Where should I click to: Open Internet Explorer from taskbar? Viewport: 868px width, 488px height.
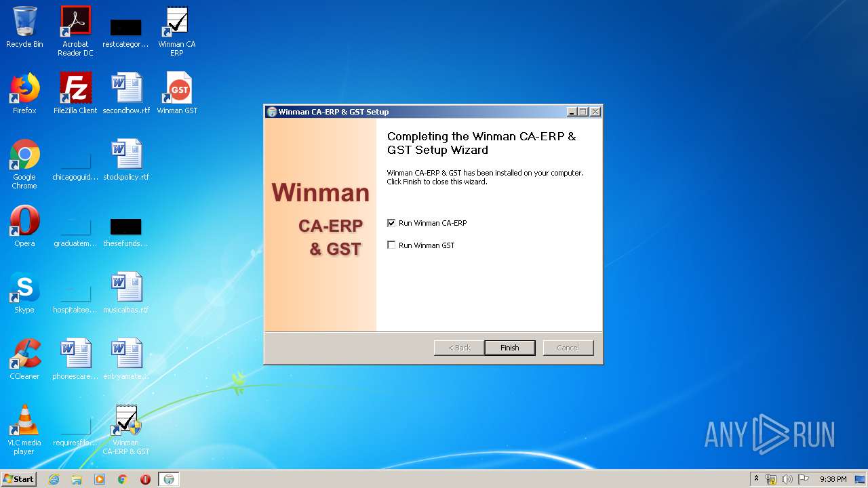[54, 479]
